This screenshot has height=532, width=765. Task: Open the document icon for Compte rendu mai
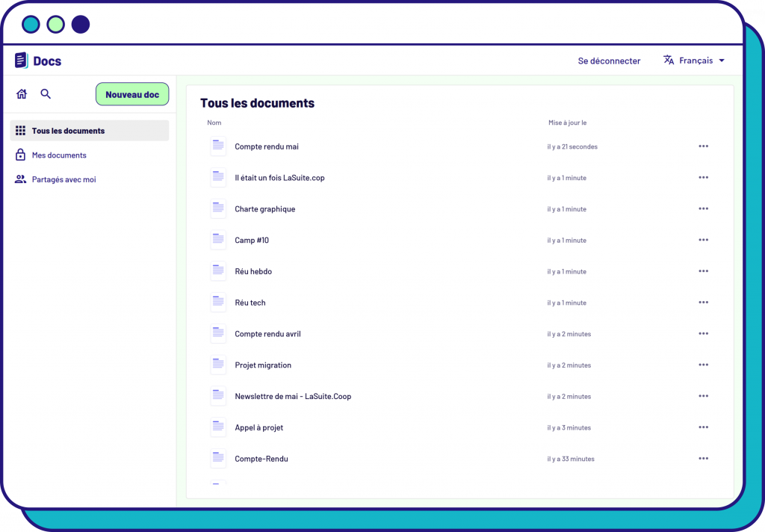pos(218,146)
